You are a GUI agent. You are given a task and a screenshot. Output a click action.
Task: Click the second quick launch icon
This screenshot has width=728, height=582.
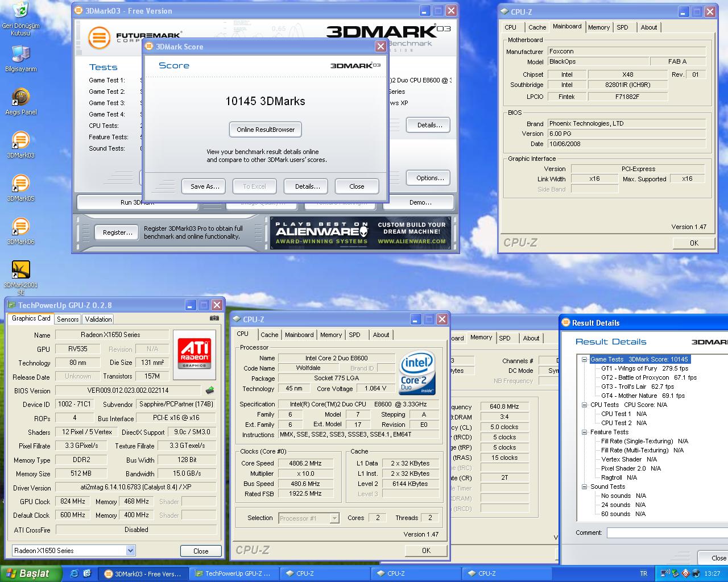87,573
